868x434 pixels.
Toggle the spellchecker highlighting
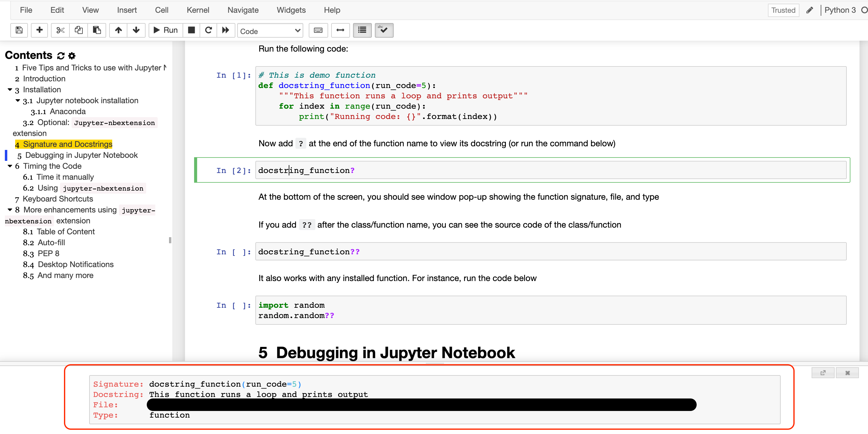click(x=384, y=30)
